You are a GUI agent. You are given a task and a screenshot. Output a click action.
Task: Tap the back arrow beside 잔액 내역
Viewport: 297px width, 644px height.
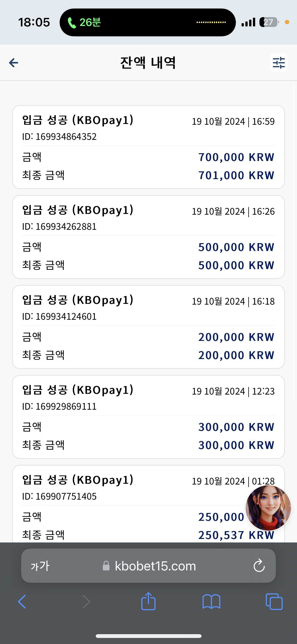(x=14, y=63)
